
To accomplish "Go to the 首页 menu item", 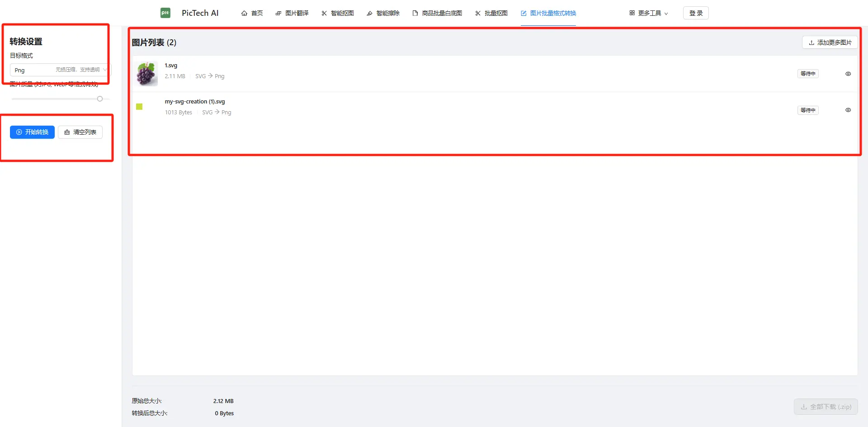I will click(251, 13).
